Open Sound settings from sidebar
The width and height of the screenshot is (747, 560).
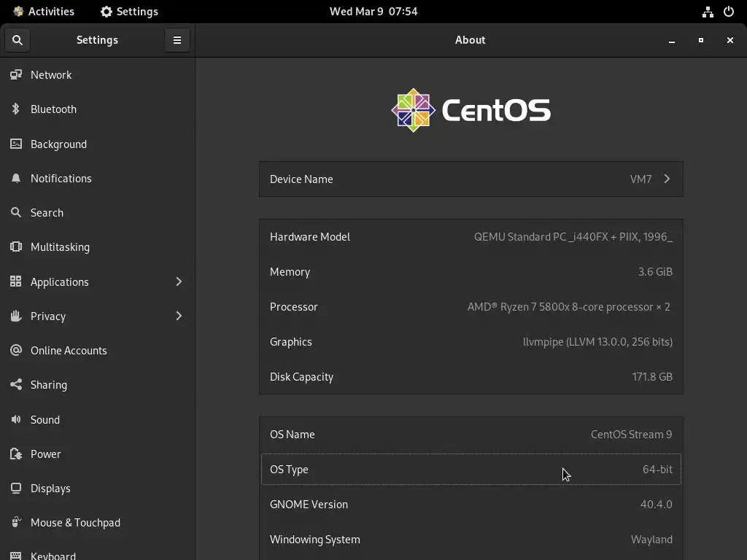(97, 419)
